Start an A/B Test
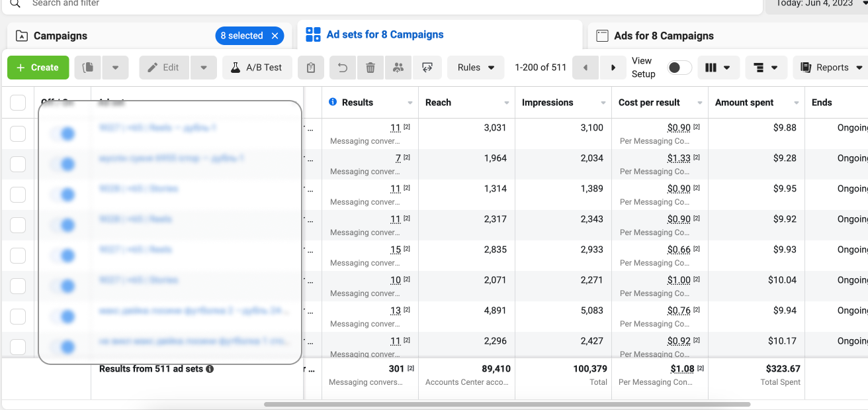The width and height of the screenshot is (868, 410). (x=257, y=68)
